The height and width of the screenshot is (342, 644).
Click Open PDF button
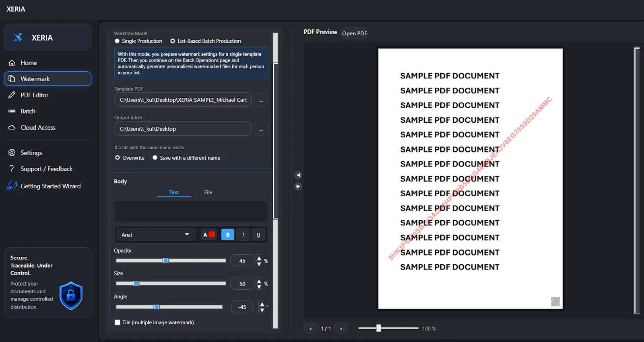355,33
